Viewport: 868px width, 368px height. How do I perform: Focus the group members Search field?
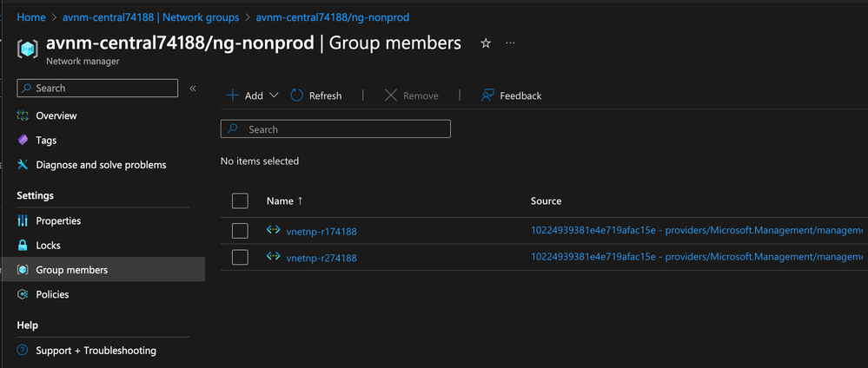[335, 129]
